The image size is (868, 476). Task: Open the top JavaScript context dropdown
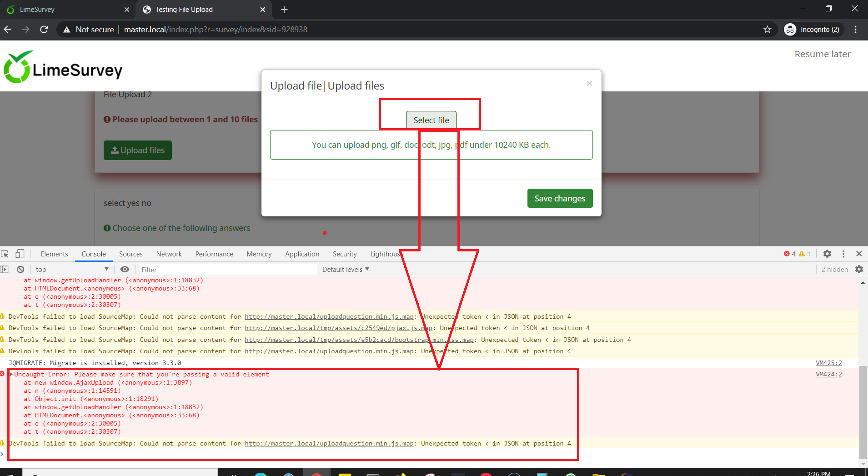[72, 269]
